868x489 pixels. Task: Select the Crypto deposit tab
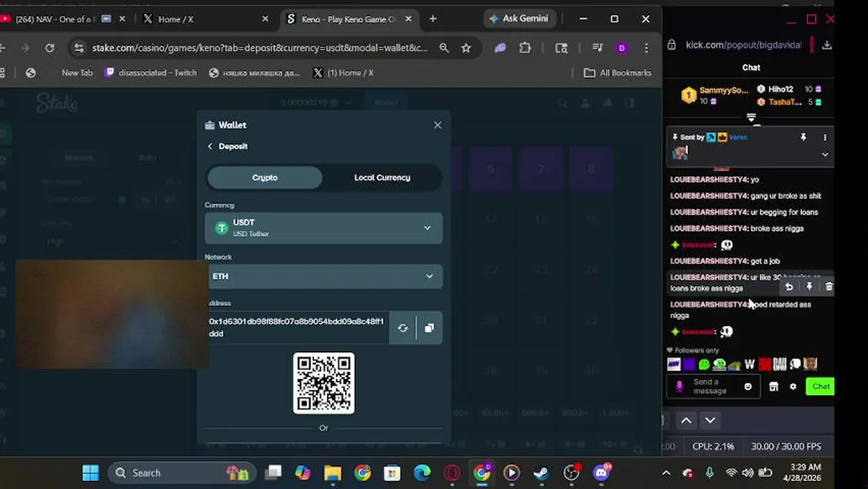pos(265,177)
